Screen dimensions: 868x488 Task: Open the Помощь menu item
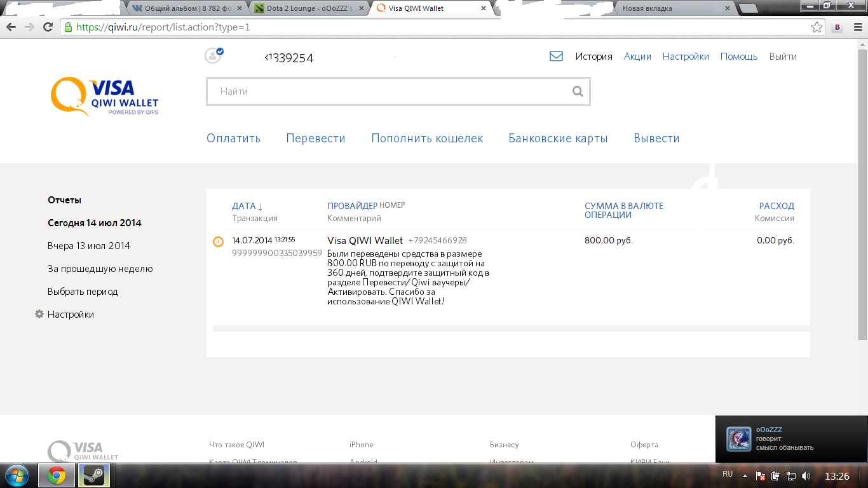[x=739, y=57]
